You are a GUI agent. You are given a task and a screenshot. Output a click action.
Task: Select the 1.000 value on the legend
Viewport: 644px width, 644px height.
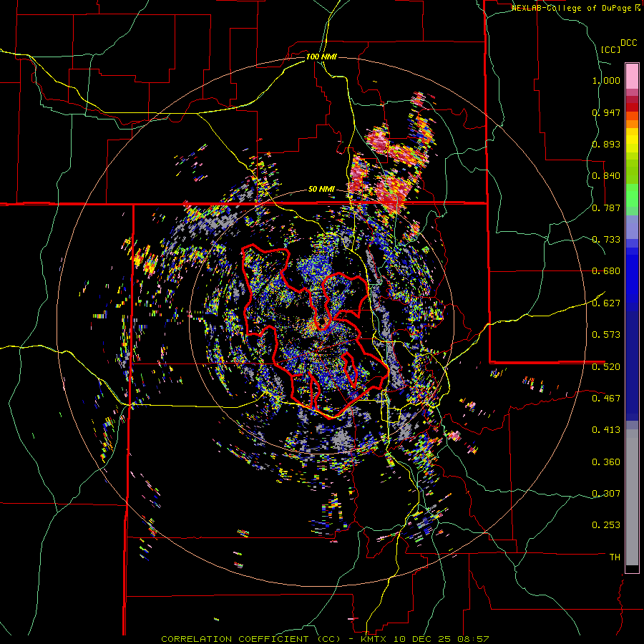point(606,80)
